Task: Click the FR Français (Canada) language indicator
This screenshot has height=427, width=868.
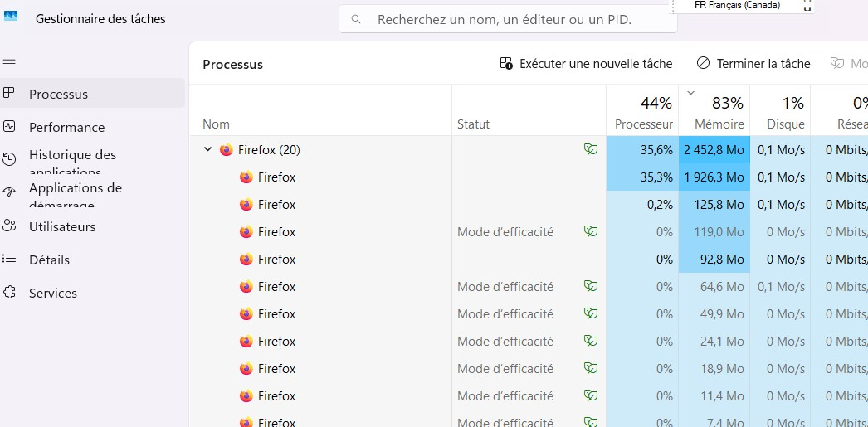Action: click(x=737, y=5)
